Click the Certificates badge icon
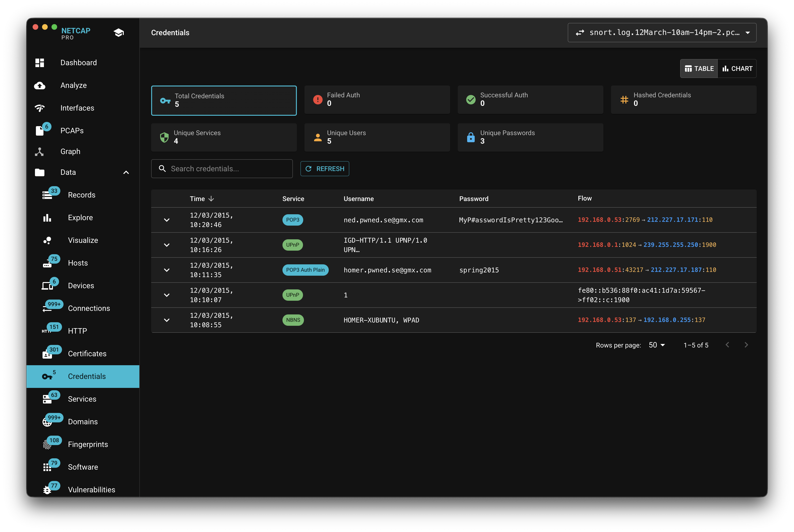The image size is (794, 532). pyautogui.click(x=47, y=355)
